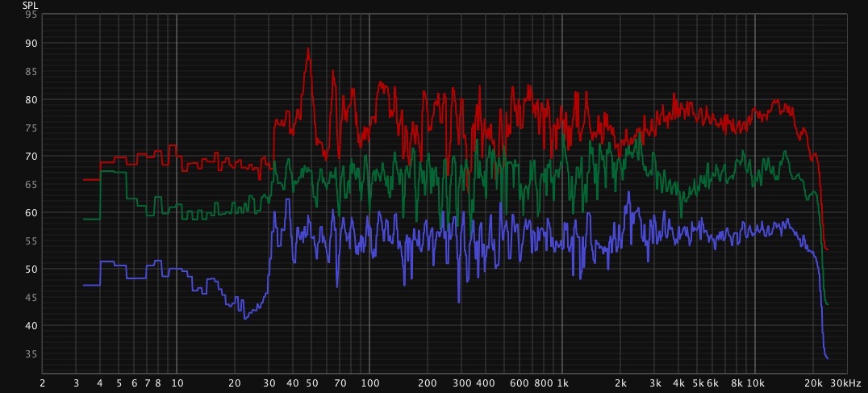Select the 45 SPL axis label

pyautogui.click(x=31, y=297)
